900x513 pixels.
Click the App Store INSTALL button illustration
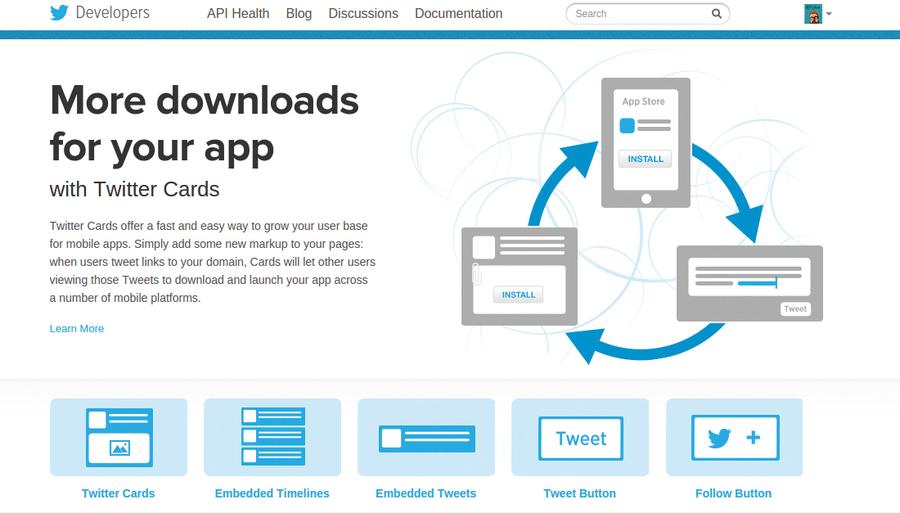coord(645,159)
